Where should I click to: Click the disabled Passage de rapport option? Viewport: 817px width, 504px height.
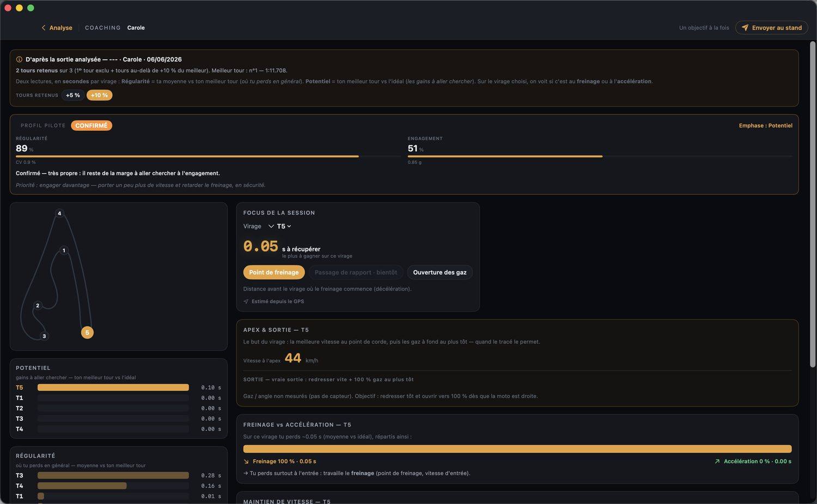356,272
